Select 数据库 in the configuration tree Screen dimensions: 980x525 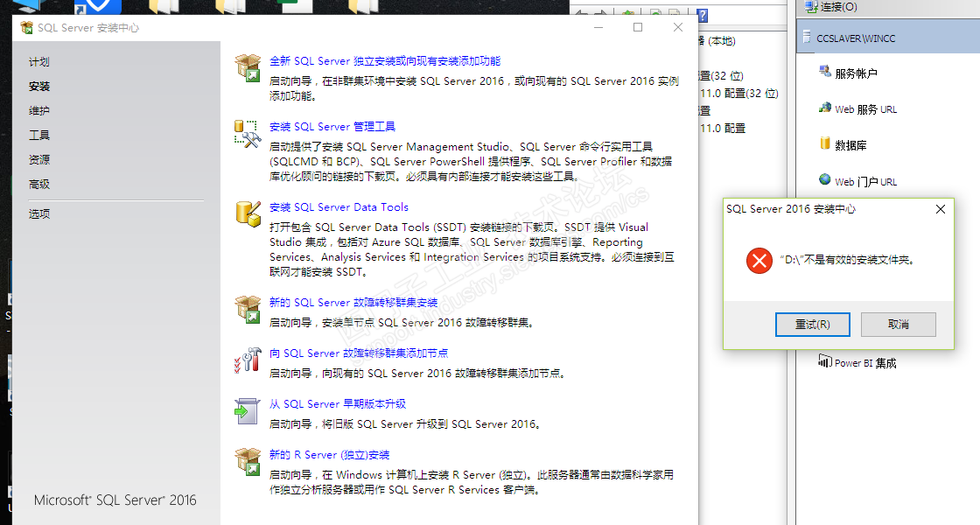click(x=850, y=145)
